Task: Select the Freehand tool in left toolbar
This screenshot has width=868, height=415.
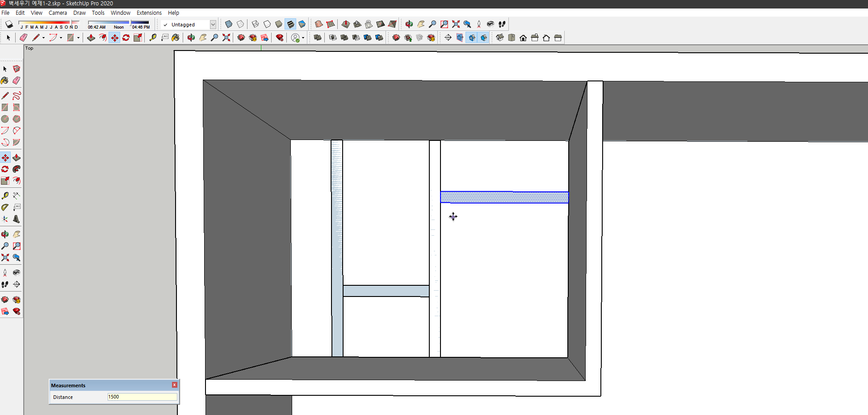Action: coord(17,96)
